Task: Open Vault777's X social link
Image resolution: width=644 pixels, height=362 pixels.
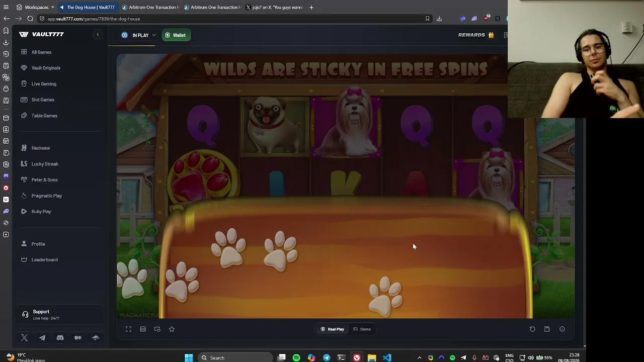Action: (x=25, y=338)
